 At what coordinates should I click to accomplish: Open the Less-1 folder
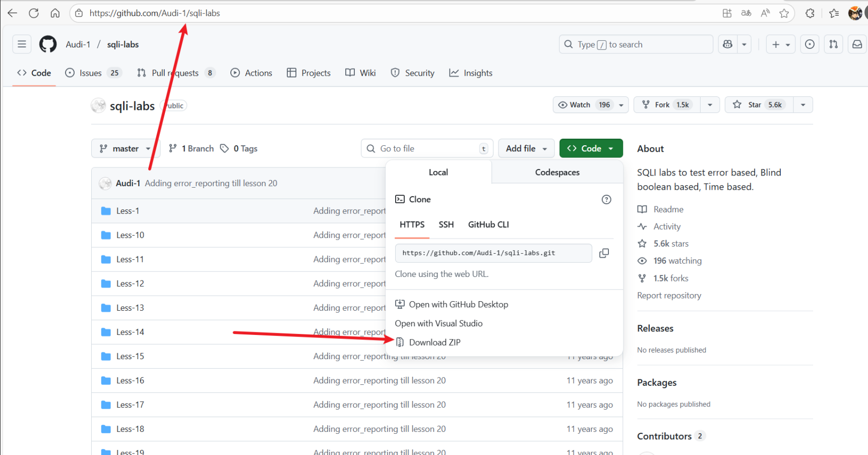[x=128, y=211]
